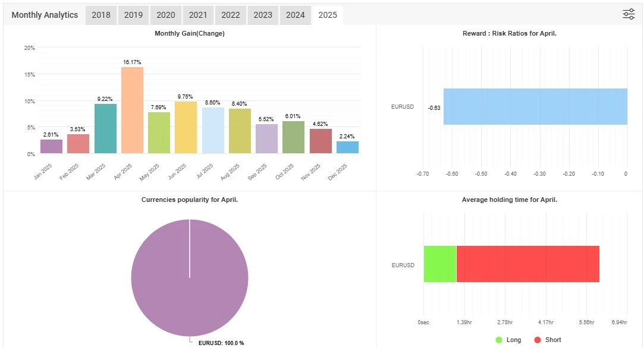Click the EURUSD pie chart slice
The image size is (644, 348).
coord(190,277)
